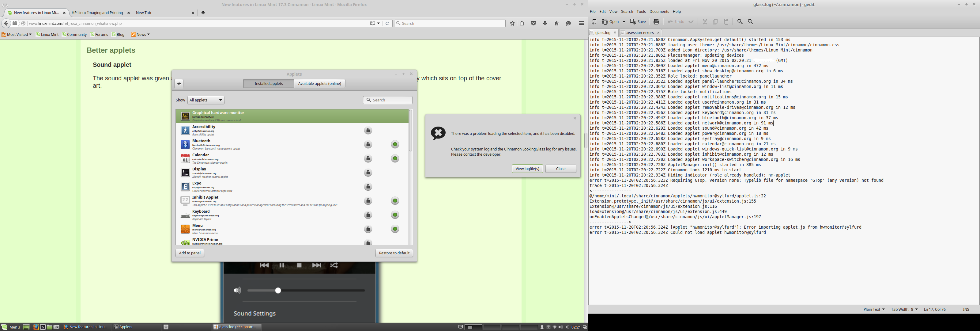Click the gedit New document icon
Viewport: 980px width, 331px height.
point(594,22)
